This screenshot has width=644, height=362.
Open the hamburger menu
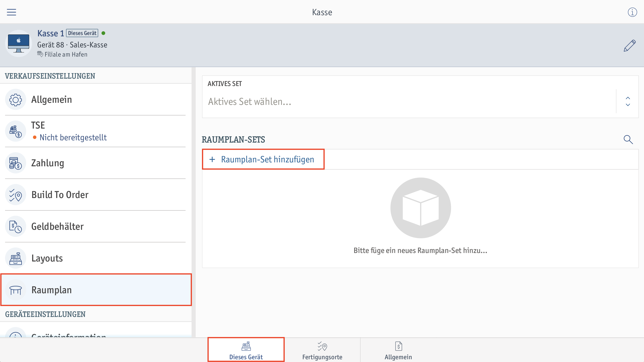coord(11,12)
